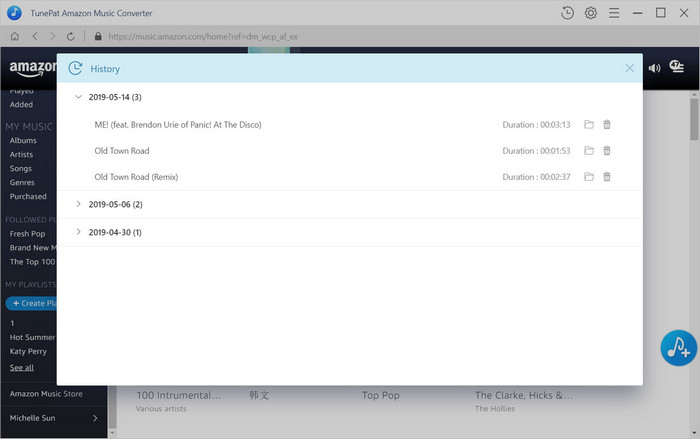
Task: Open output folder for Old Town Road
Action: click(589, 151)
